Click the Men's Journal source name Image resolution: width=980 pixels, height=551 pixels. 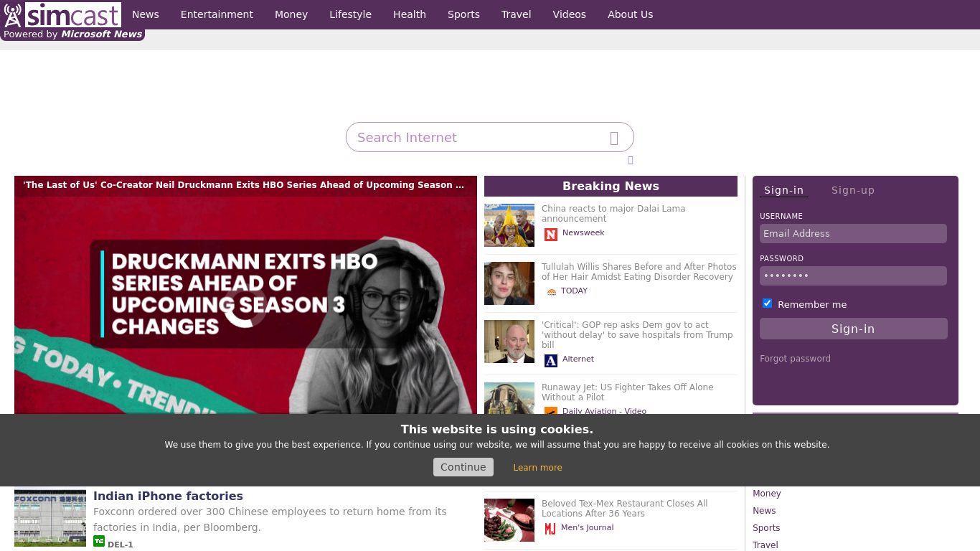point(588,528)
